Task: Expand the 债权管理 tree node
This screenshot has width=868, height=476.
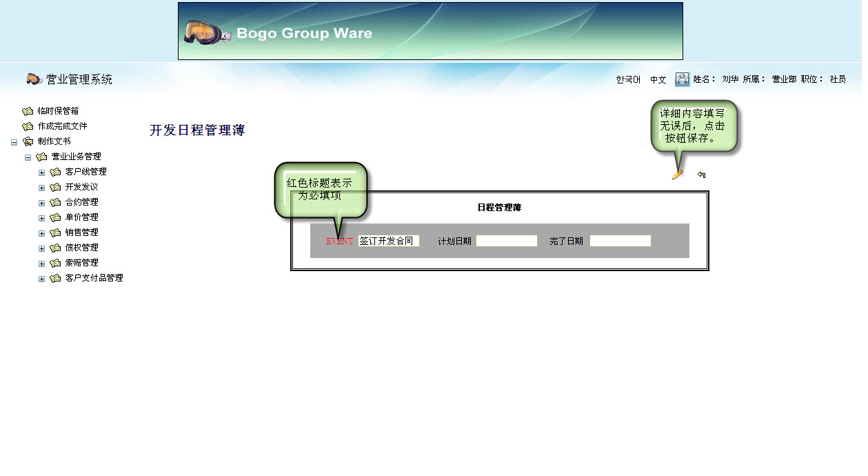Action: [x=41, y=248]
